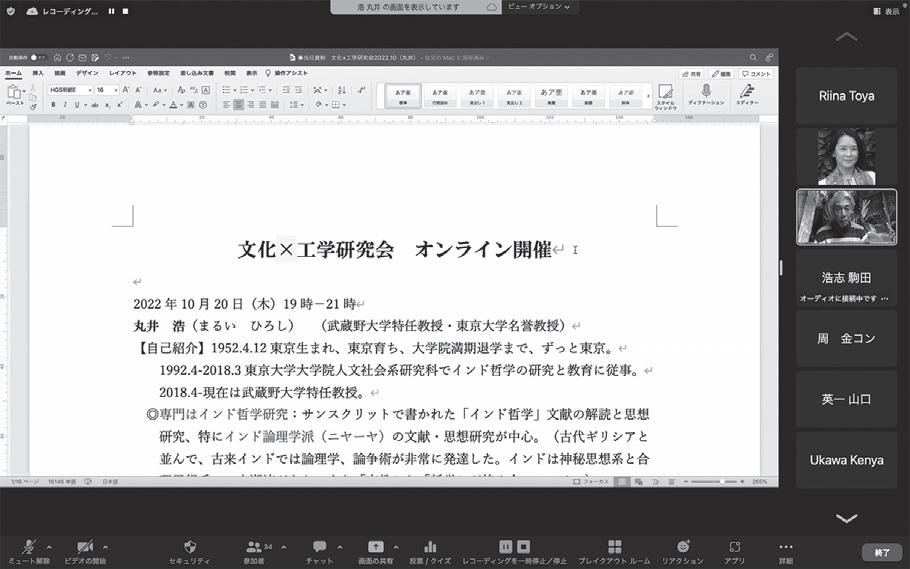This screenshot has height=569, width=910.
Task: Click the Paste (ペースト) icon
Action: [x=15, y=95]
